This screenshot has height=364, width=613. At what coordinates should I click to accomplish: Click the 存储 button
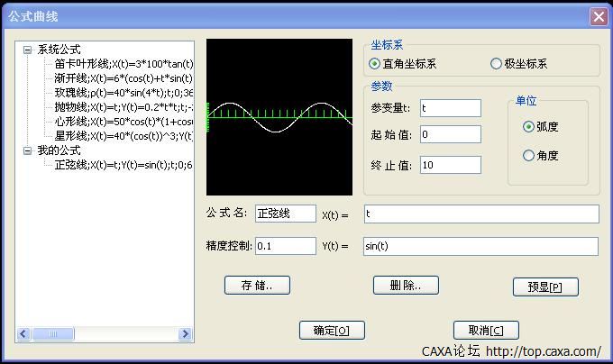point(257,285)
